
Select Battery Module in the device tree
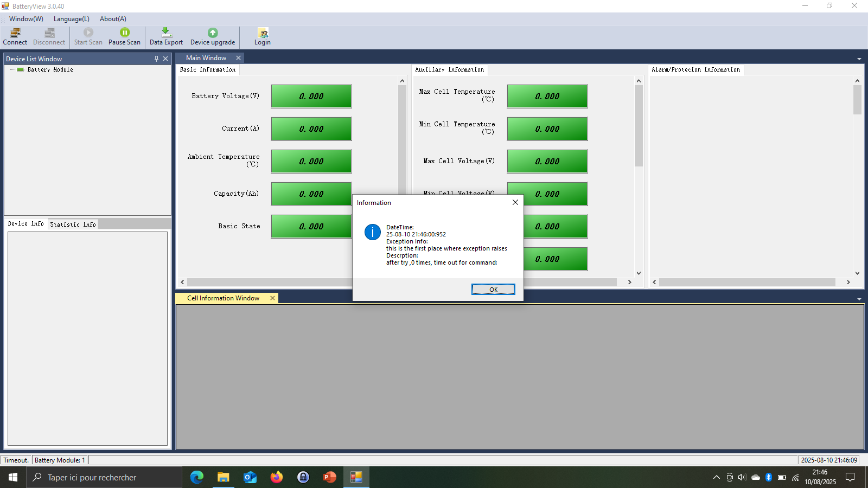pos(50,69)
